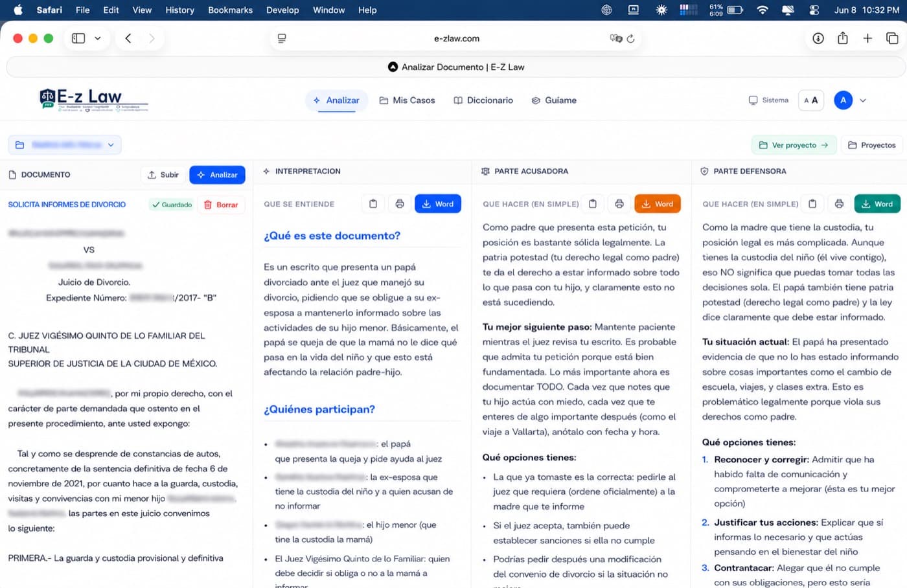Open the History menu
Image resolution: width=907 pixels, height=588 pixels.
[x=179, y=10]
